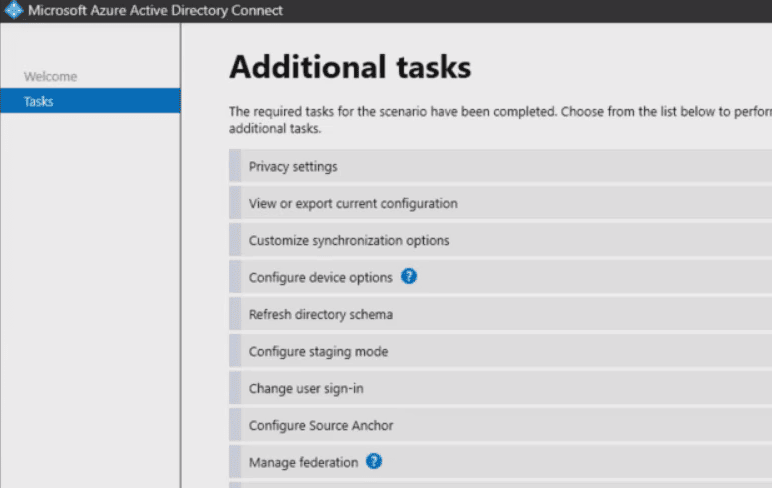Open help icon next to Manage federation
This screenshot has width=772, height=488.
374,461
